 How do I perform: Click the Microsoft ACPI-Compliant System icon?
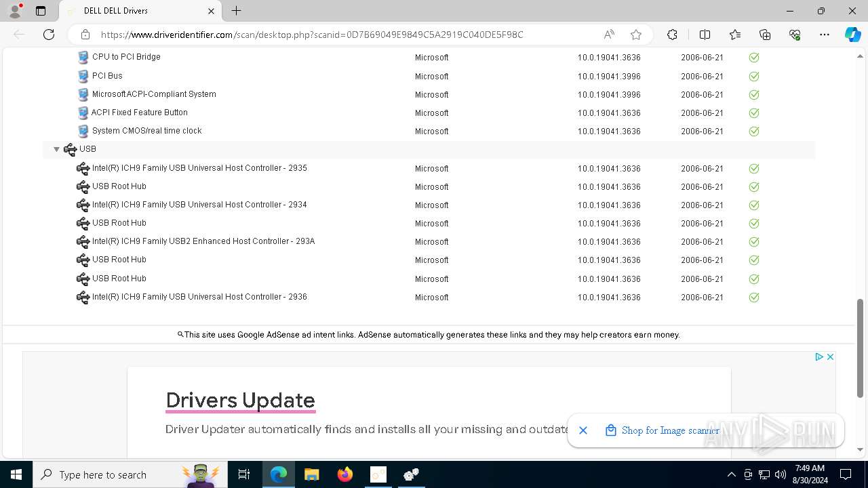point(83,95)
